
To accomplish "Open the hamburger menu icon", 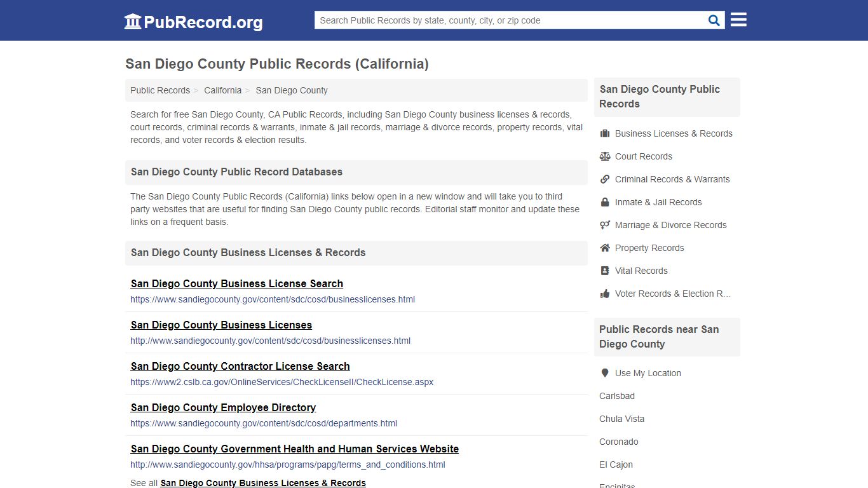I will pos(738,20).
